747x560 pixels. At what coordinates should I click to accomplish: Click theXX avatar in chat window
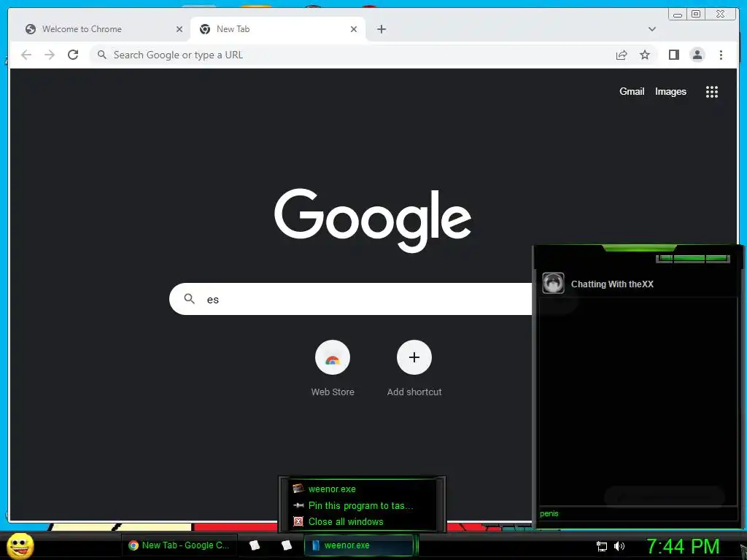click(x=553, y=284)
